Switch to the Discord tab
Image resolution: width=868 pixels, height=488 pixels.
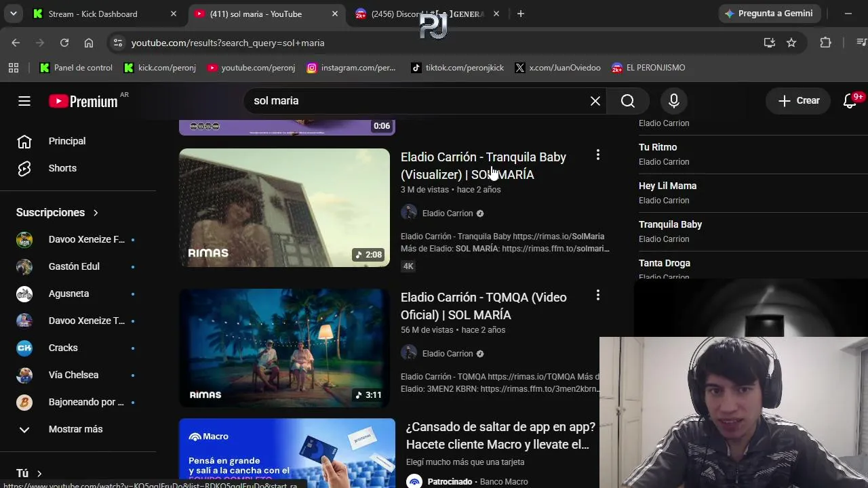[x=427, y=14]
